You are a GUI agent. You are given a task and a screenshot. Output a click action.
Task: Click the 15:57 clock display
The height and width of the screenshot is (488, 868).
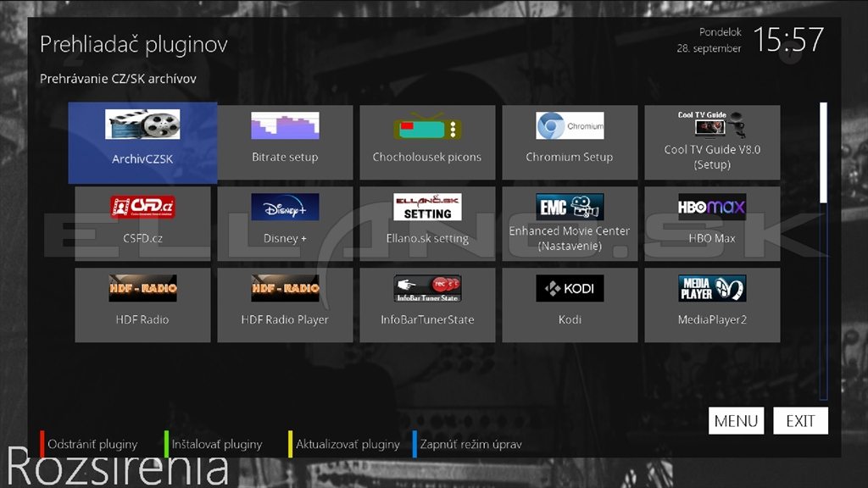(789, 40)
